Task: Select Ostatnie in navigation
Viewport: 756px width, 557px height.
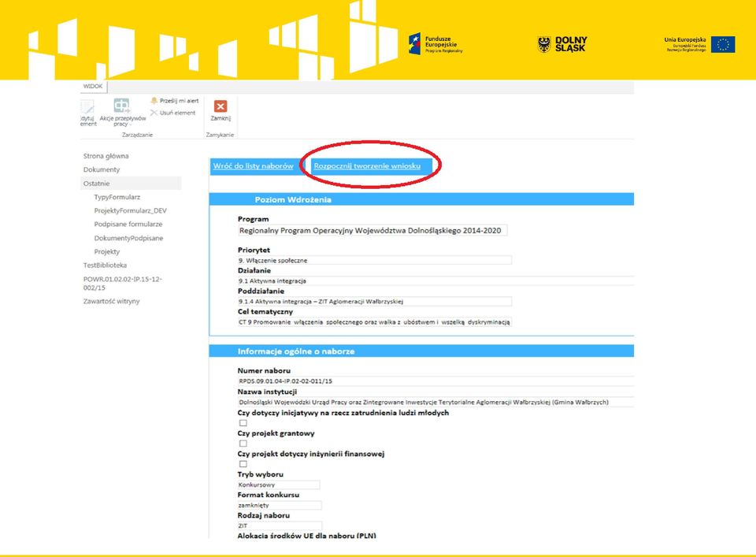Action: [x=131, y=184]
